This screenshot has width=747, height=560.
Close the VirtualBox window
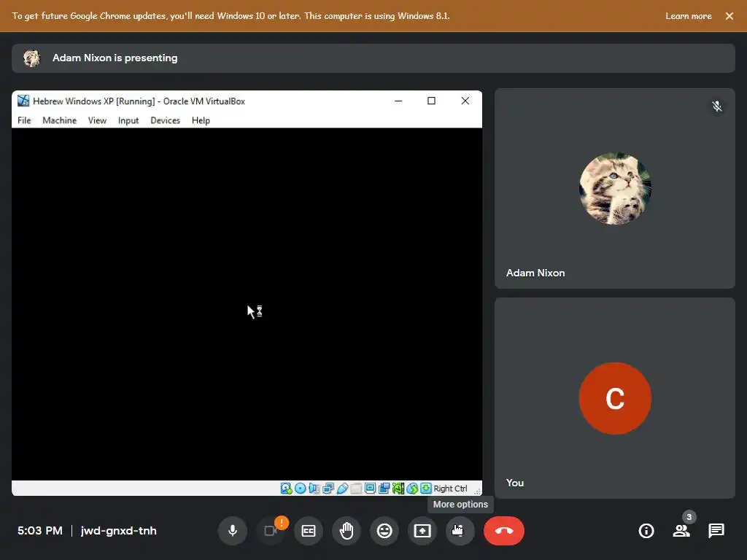click(x=465, y=101)
